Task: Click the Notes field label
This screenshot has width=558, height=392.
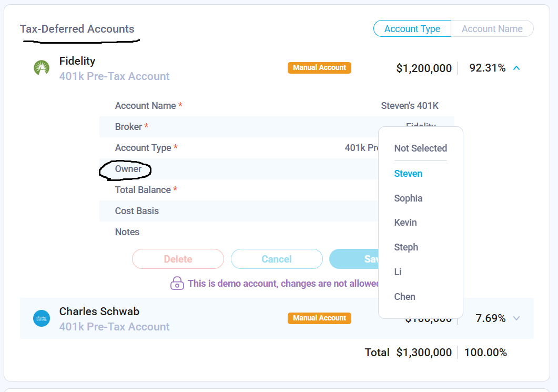Action: click(127, 232)
